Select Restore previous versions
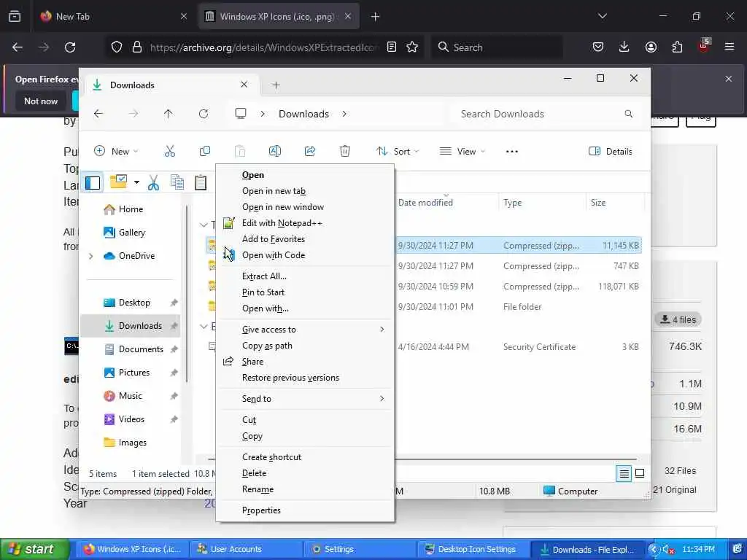 (305, 378)
